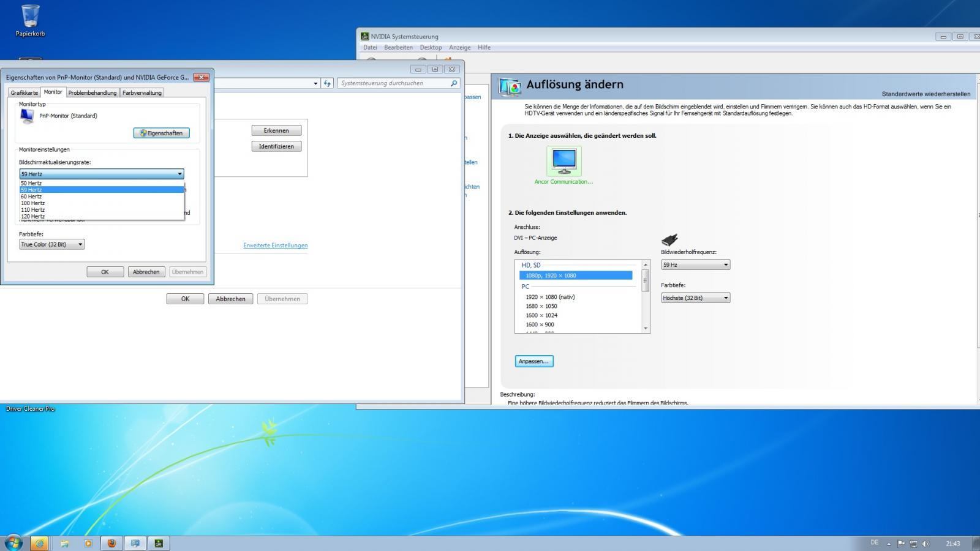Click OK in the display settings window
The width and height of the screenshot is (980, 551).
pos(185,299)
